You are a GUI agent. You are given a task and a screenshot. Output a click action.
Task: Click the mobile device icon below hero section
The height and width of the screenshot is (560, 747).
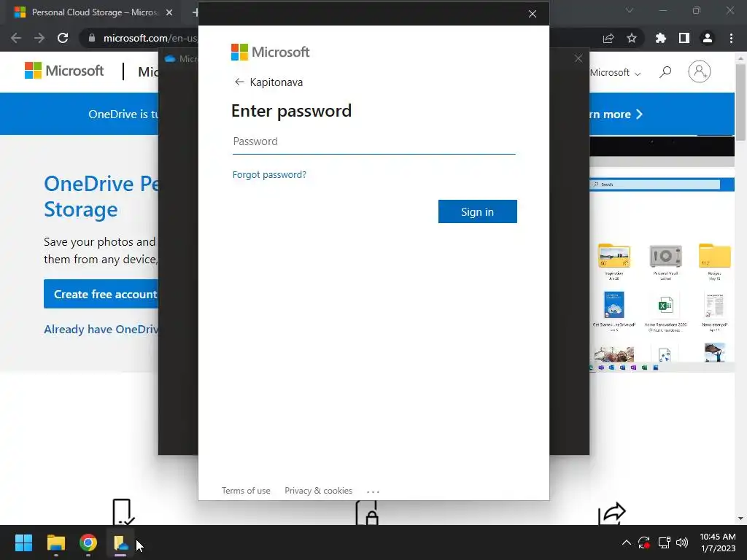(x=123, y=512)
